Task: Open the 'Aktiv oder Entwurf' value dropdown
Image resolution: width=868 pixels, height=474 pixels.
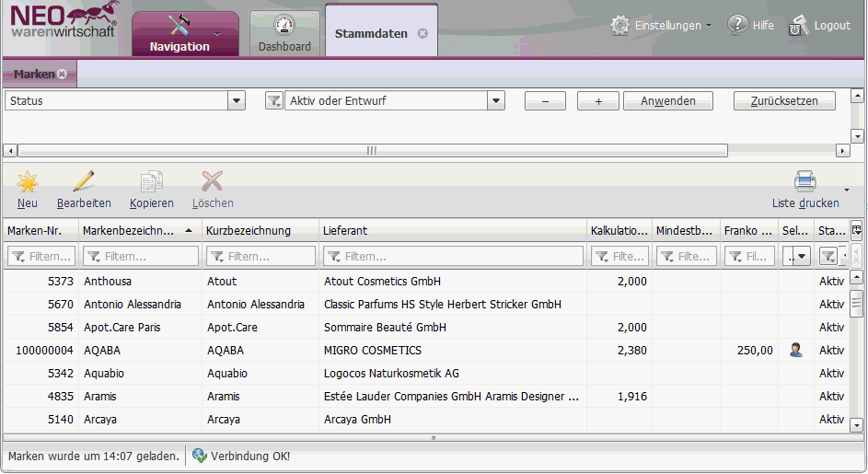Action: (x=496, y=100)
